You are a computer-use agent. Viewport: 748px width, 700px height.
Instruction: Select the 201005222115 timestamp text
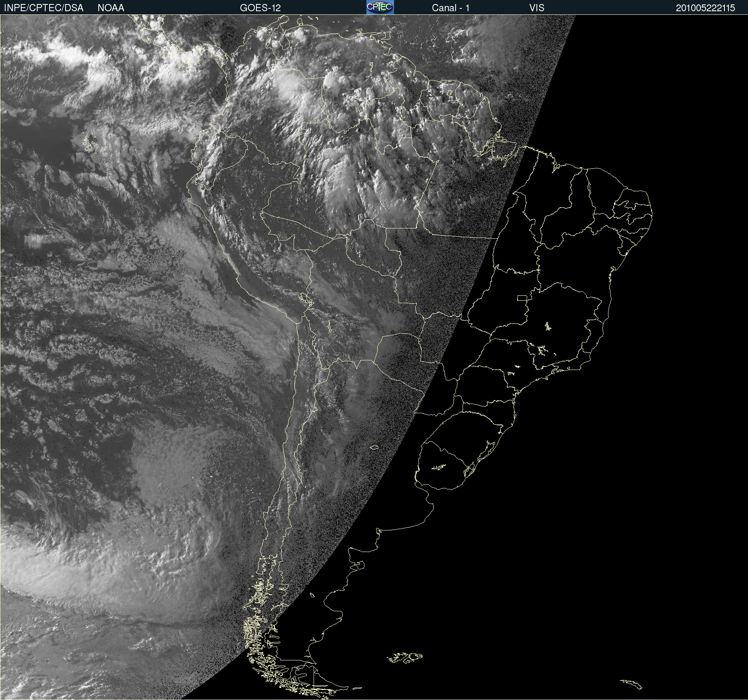pyautogui.click(x=705, y=8)
